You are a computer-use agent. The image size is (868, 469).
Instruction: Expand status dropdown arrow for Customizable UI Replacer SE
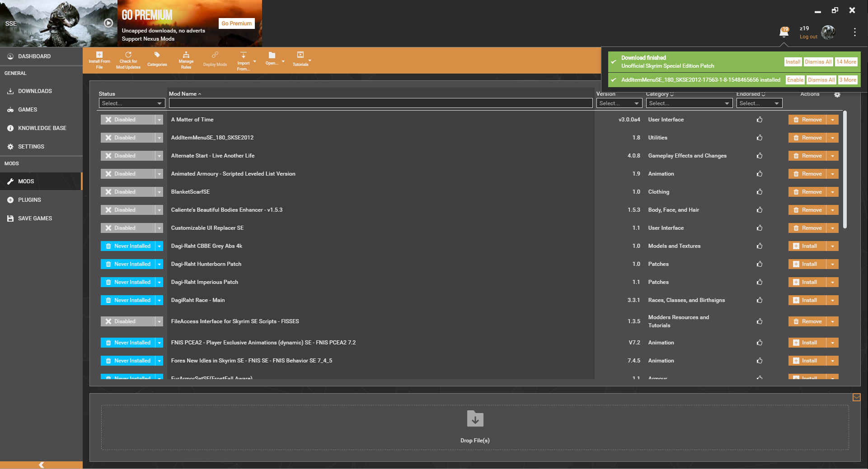pos(159,228)
